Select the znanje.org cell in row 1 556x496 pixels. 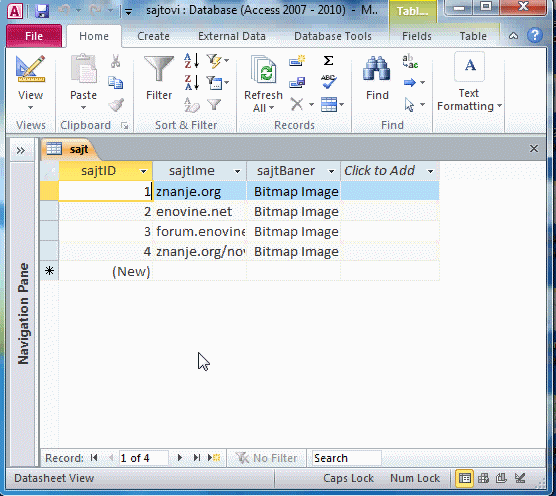[200, 192]
